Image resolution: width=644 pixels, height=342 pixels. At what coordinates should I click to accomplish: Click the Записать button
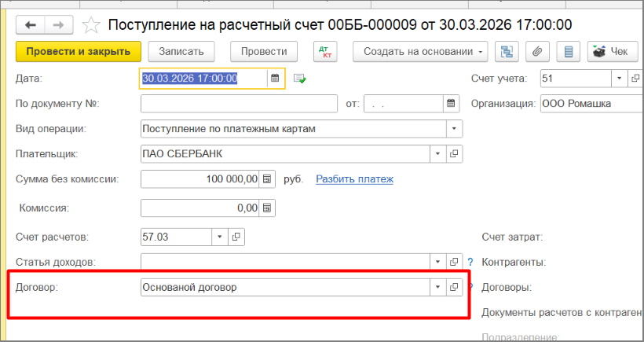point(181,52)
